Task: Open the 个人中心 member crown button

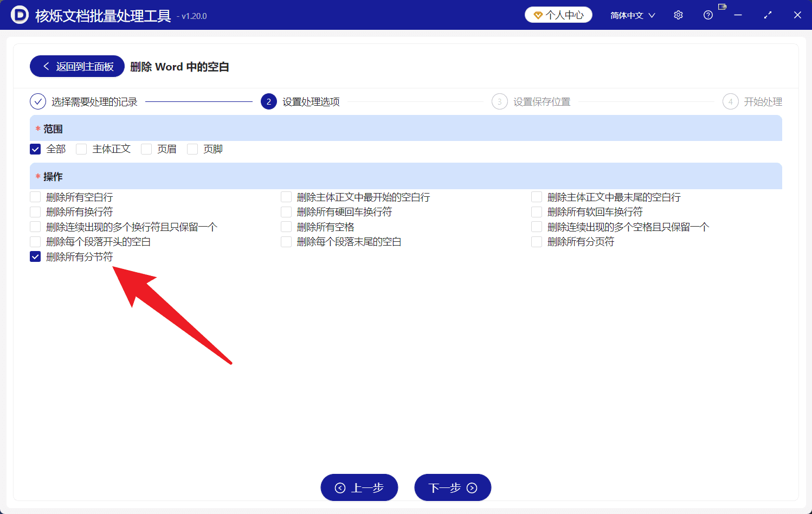Action: [558, 15]
